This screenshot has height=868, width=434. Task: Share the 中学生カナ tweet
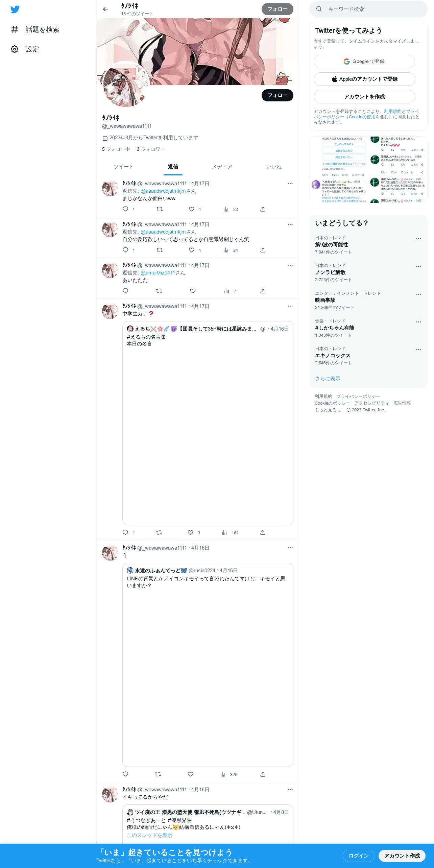263,533
